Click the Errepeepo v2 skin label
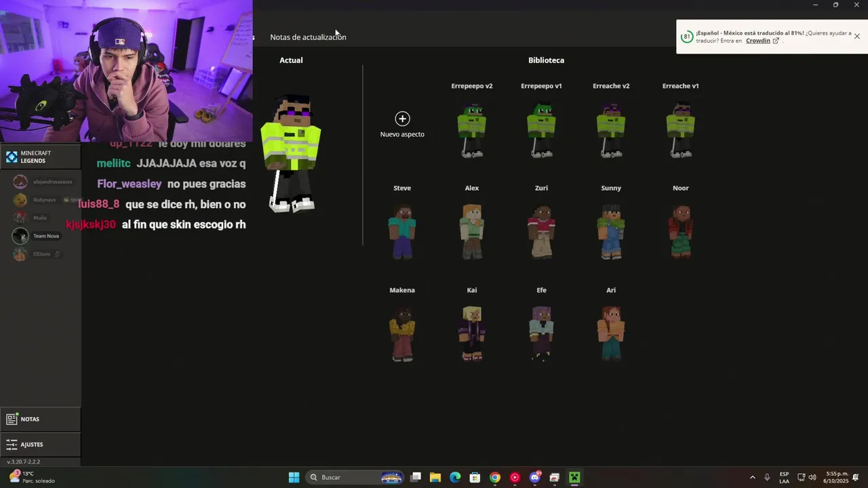 tap(472, 86)
